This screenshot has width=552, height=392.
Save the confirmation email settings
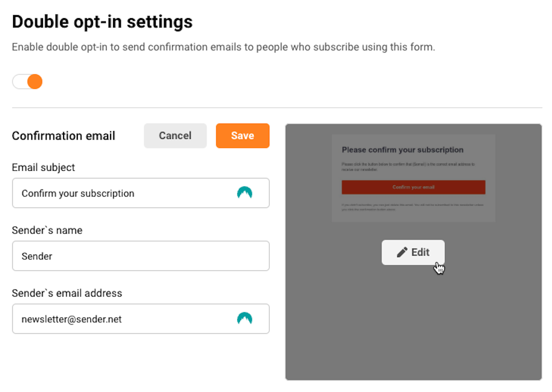point(242,136)
